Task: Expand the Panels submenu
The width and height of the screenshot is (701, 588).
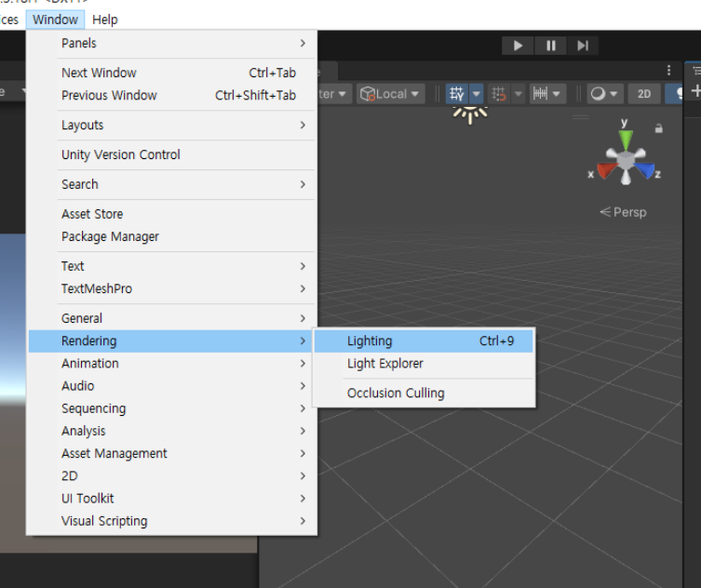Action: (x=172, y=44)
